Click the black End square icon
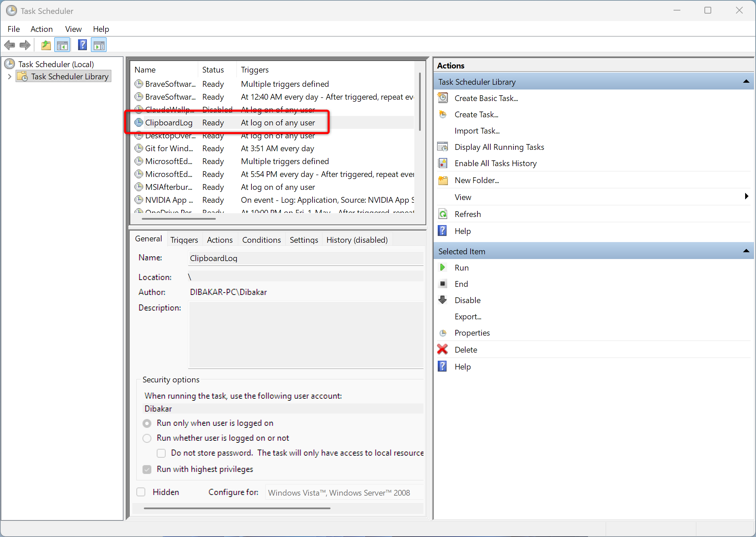Viewport: 756px width, 537px height. coord(443,284)
